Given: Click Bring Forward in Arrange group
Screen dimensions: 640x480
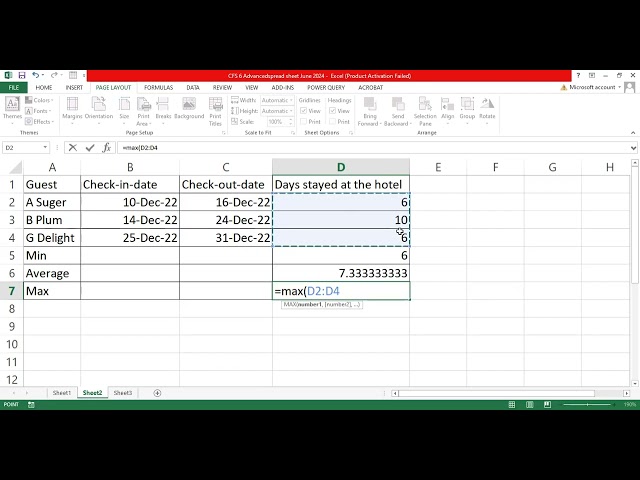Looking at the screenshot, I should click(x=370, y=111).
